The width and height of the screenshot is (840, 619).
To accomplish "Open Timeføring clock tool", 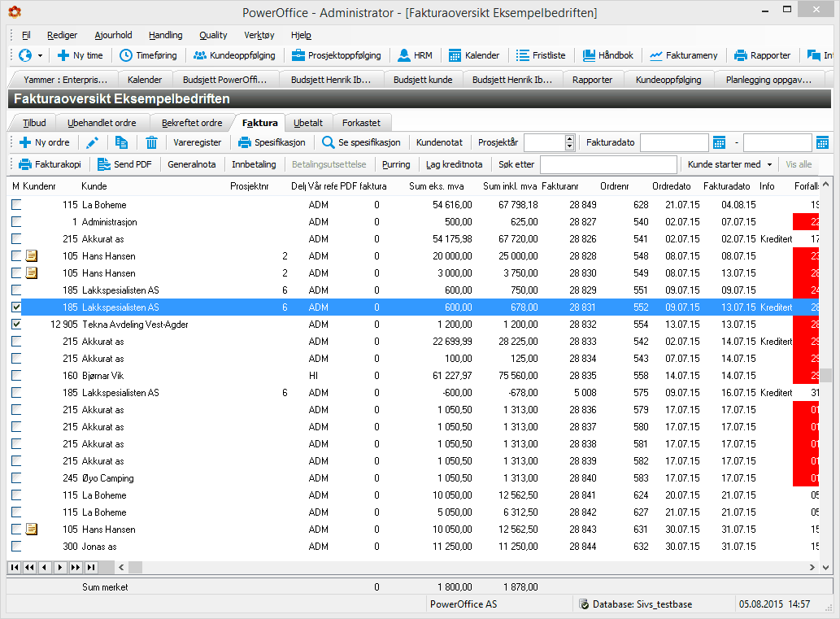I will click(148, 55).
